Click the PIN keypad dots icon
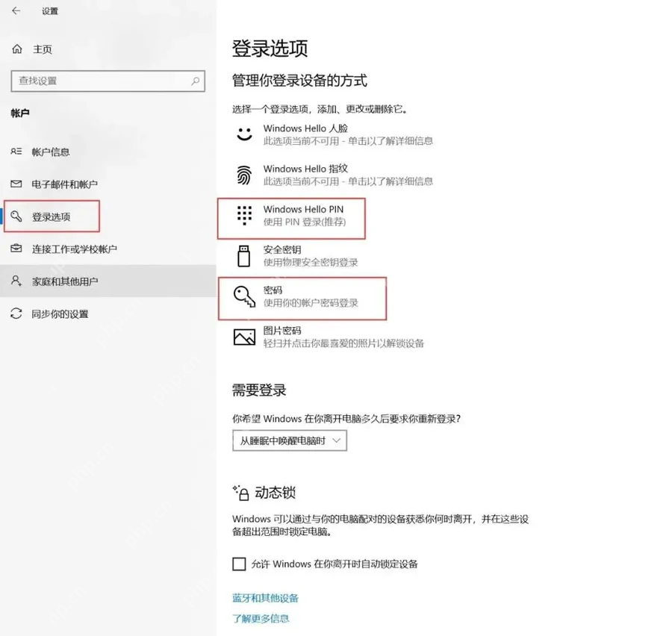Screen dimensions: 672x636 (x=244, y=215)
